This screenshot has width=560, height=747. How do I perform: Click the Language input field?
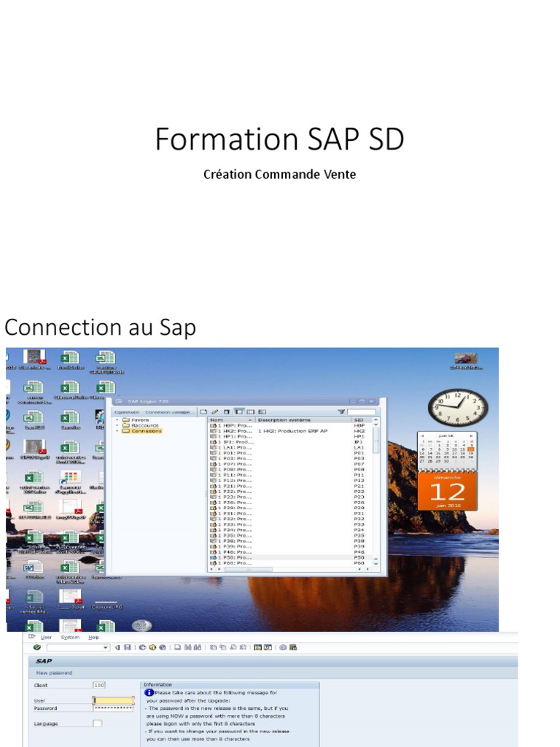pos(98,723)
